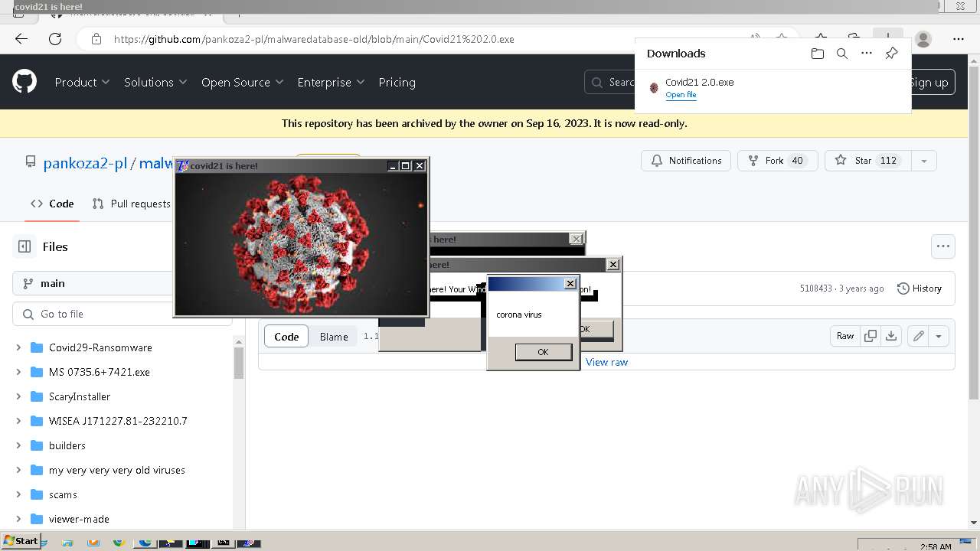Open the star list dropdown arrow
The image size is (980, 551).
pos(924,161)
